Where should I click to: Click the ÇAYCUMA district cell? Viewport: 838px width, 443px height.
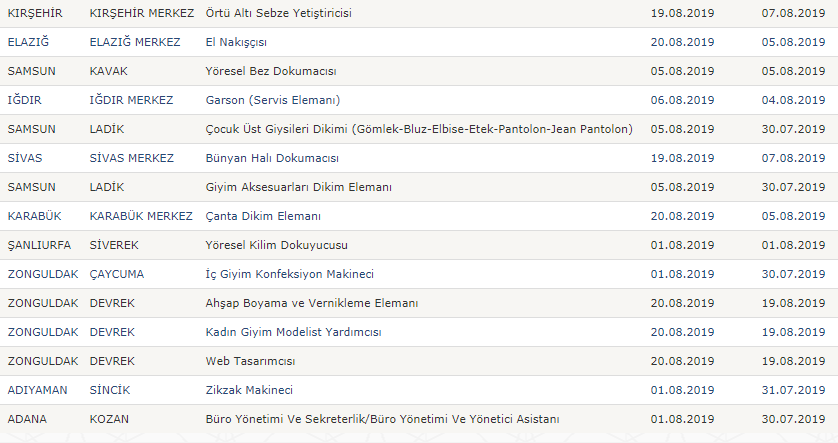coord(117,274)
